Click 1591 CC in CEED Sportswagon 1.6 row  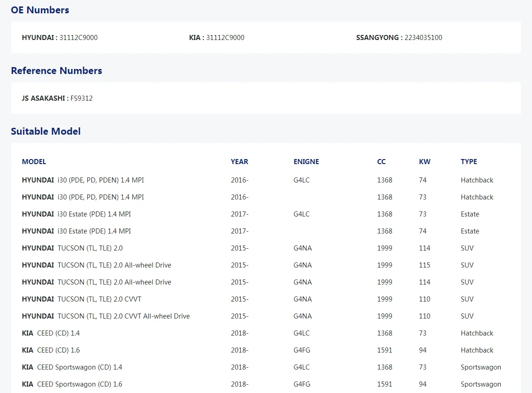point(385,384)
